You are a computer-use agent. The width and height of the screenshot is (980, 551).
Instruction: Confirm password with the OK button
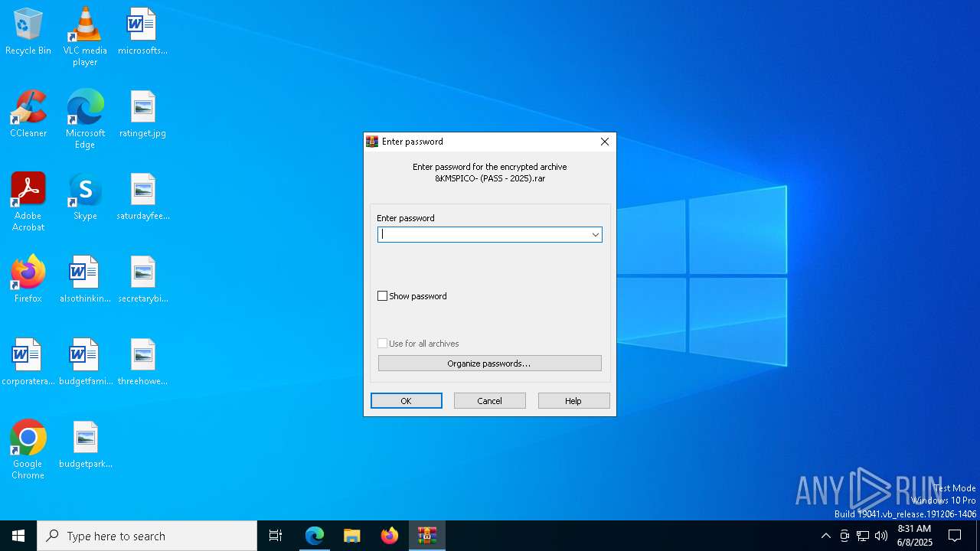[x=407, y=401]
